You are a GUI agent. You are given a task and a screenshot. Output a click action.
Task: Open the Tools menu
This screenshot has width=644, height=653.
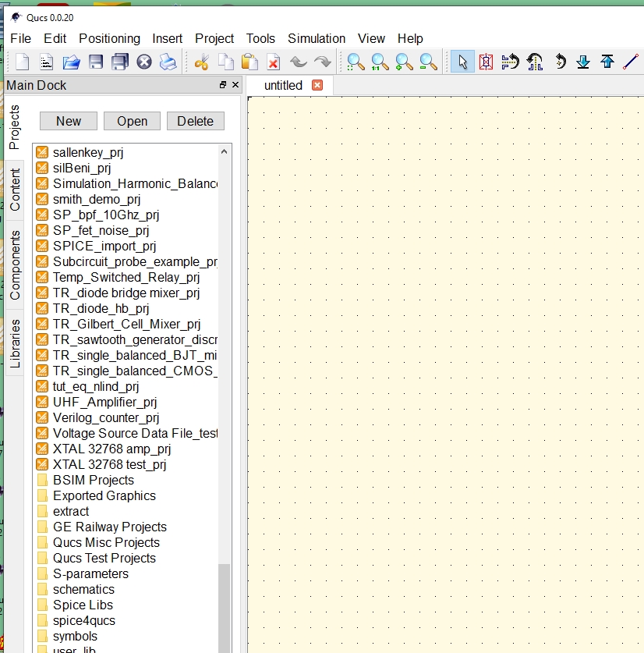260,38
